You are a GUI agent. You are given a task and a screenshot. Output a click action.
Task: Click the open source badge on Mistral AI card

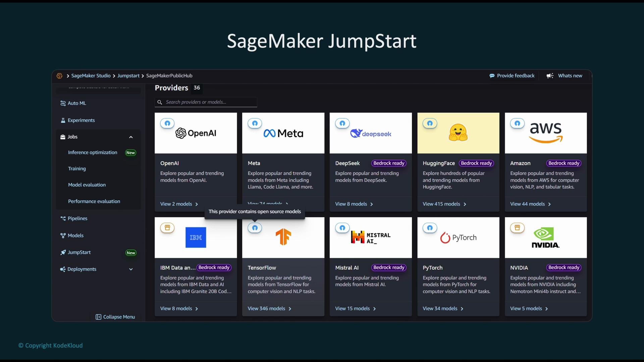pos(342,228)
